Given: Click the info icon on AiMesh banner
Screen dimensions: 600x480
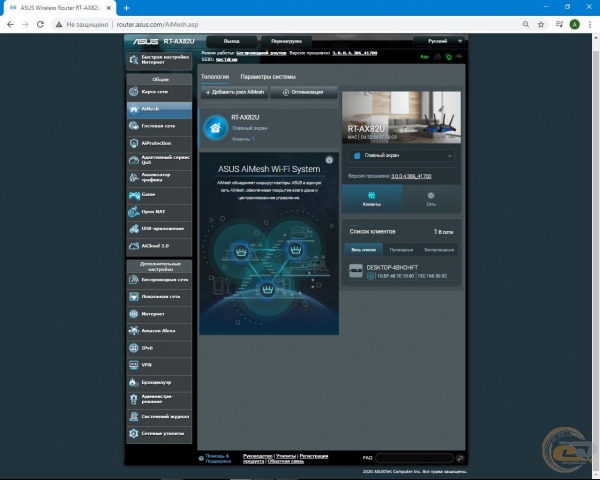Looking at the screenshot, I should click(x=329, y=160).
